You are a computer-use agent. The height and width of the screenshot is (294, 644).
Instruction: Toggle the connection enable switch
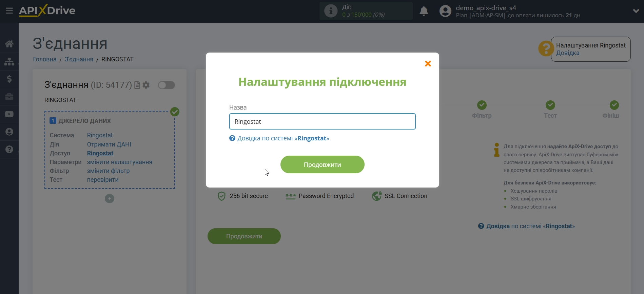[166, 85]
